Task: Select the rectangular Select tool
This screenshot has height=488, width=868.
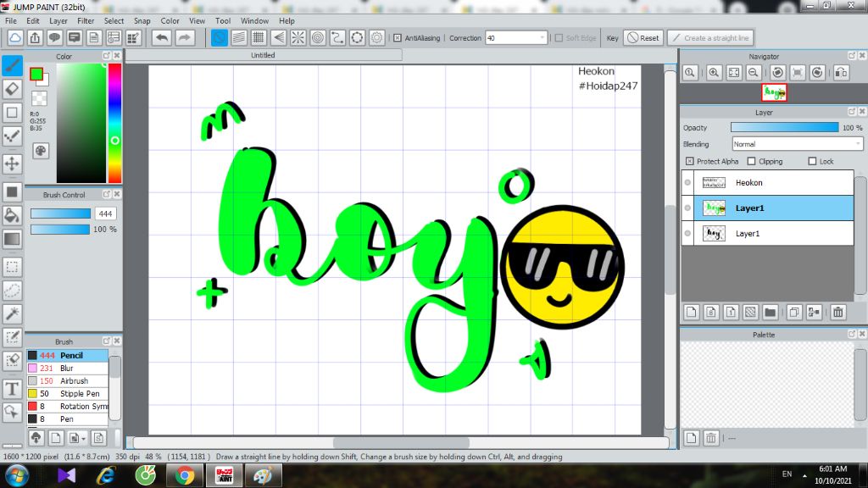Action: (12, 267)
